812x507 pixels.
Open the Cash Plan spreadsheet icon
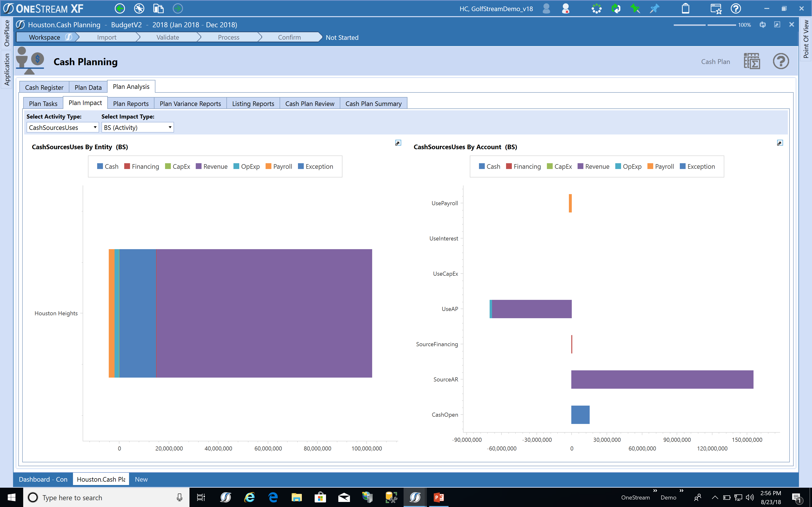tap(752, 61)
